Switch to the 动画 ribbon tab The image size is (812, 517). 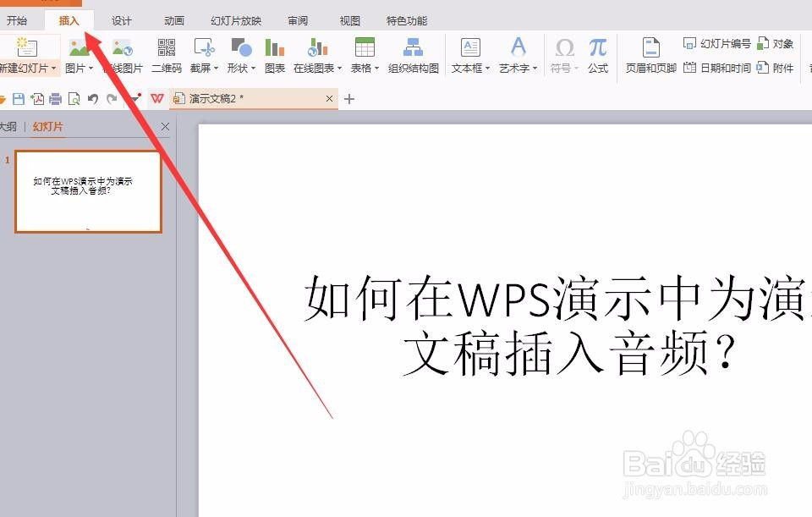173,19
